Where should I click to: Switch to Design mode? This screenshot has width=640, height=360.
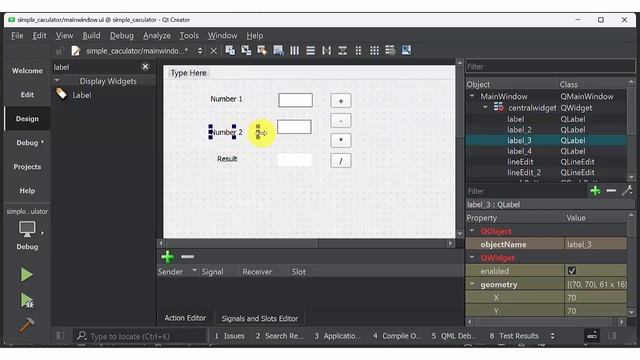pos(27,119)
